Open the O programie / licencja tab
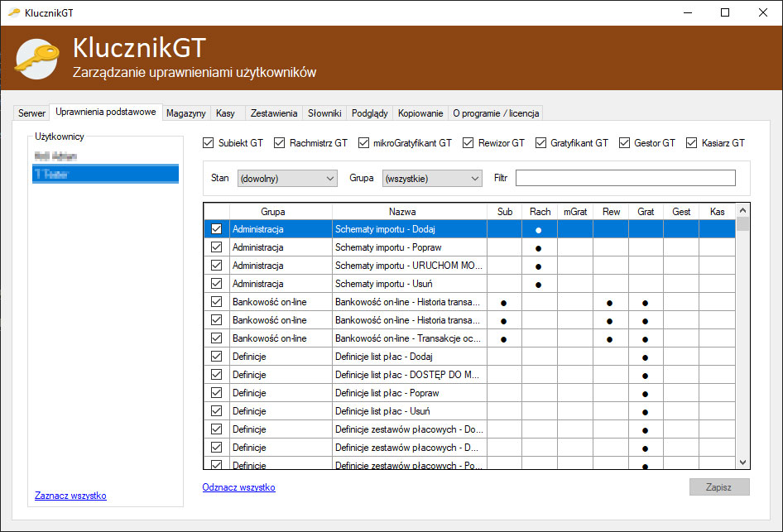The width and height of the screenshot is (783, 532). tap(496, 113)
